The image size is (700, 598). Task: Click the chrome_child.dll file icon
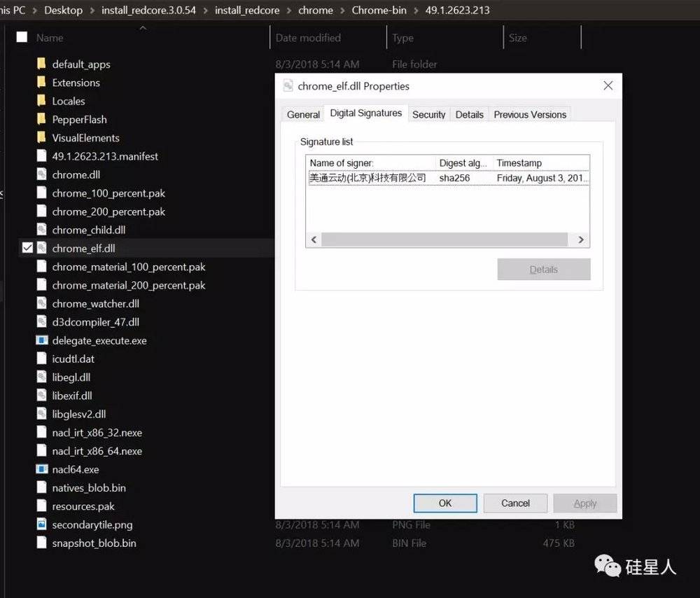pos(41,230)
